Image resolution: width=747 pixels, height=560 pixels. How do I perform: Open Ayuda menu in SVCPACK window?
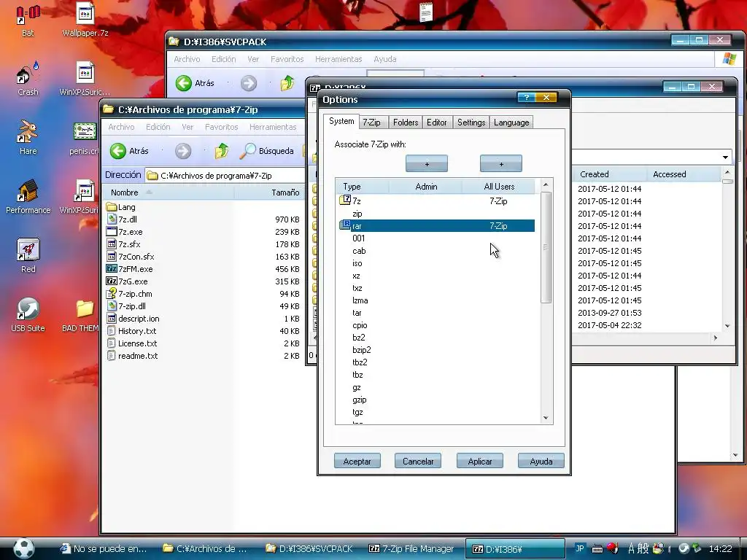click(x=385, y=59)
